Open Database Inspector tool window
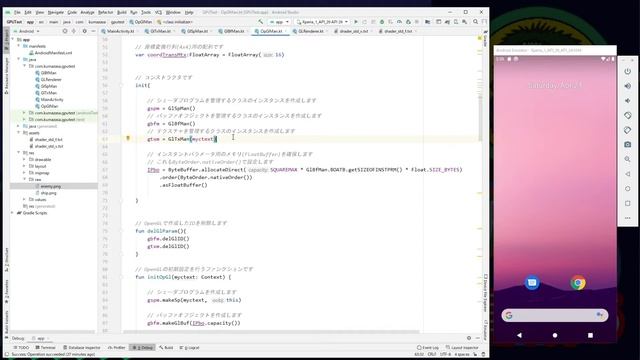The height and width of the screenshot is (360, 640). [82, 348]
